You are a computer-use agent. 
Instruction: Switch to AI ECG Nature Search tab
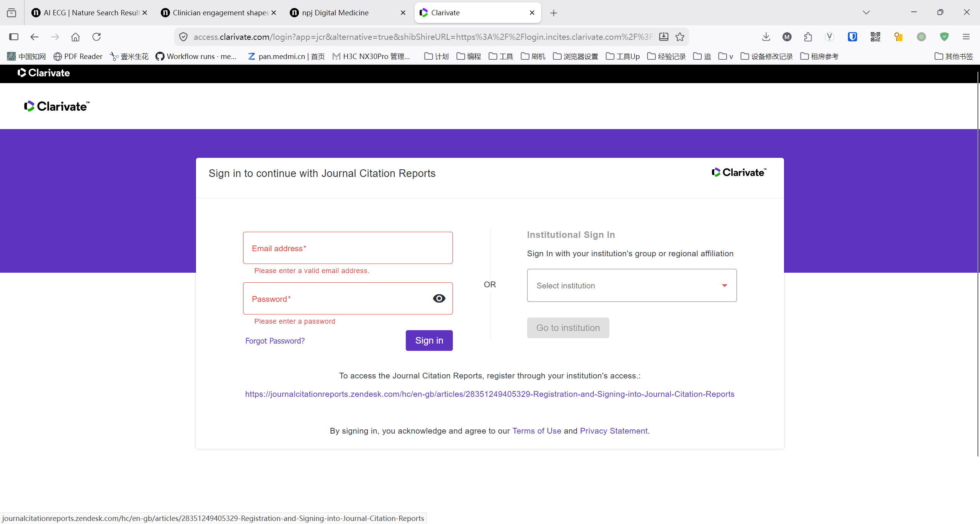coord(89,13)
